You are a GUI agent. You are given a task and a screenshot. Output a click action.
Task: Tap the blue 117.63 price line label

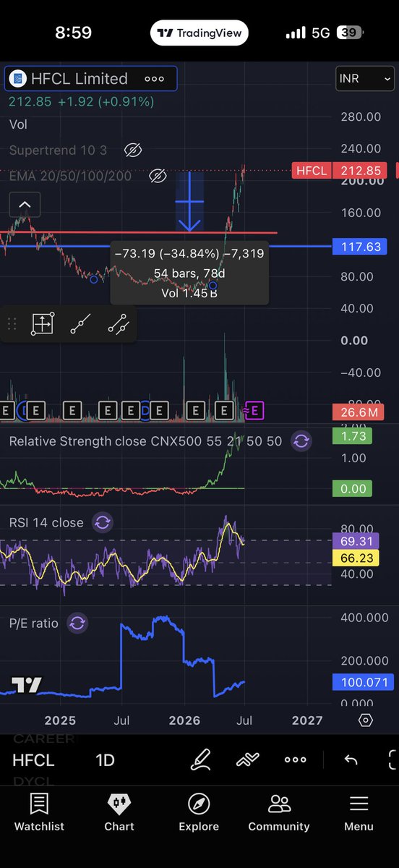tap(359, 247)
